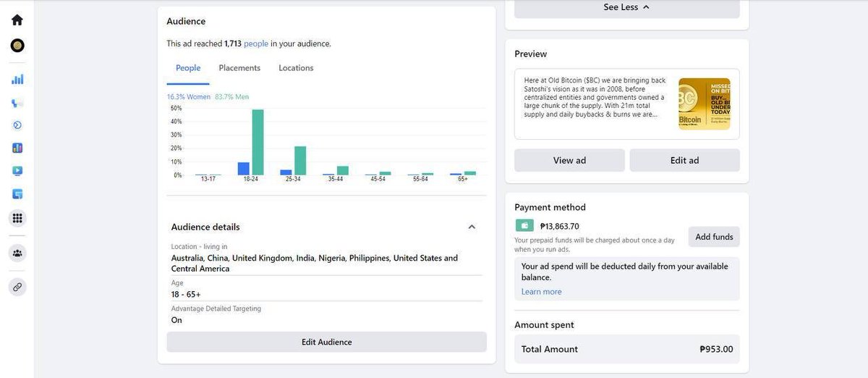Viewport: 868px width, 378px height.
Task: Click the "18 - 65+" age value
Action: pyautogui.click(x=186, y=295)
